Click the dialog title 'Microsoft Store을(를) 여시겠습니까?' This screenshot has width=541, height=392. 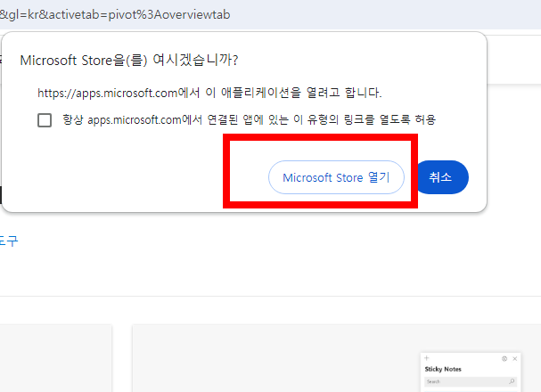pyautogui.click(x=129, y=60)
